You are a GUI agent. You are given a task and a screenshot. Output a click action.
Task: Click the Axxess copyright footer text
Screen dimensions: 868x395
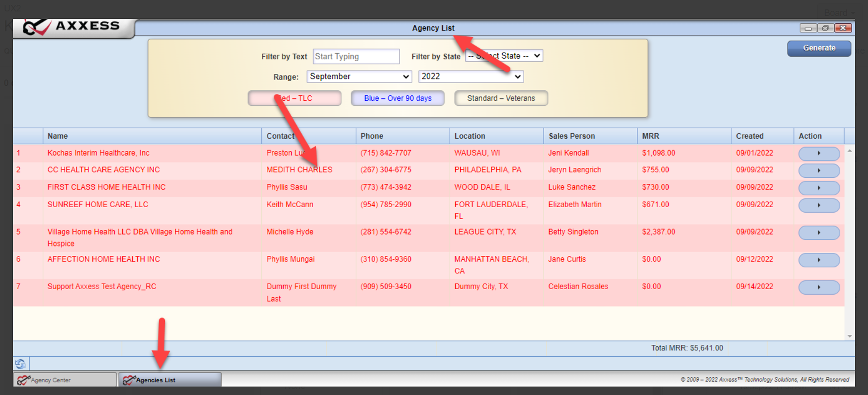[765, 379]
